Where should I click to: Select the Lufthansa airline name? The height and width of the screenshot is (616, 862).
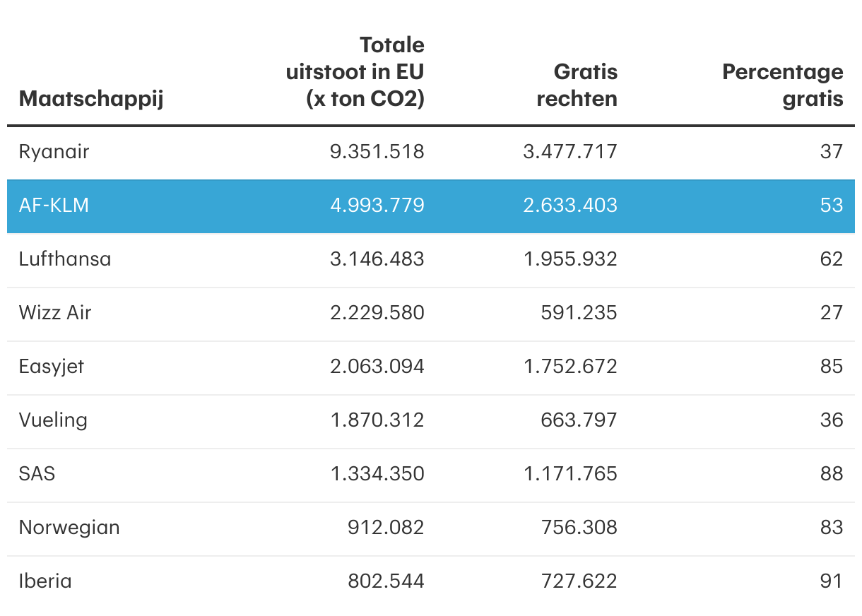click(65, 259)
